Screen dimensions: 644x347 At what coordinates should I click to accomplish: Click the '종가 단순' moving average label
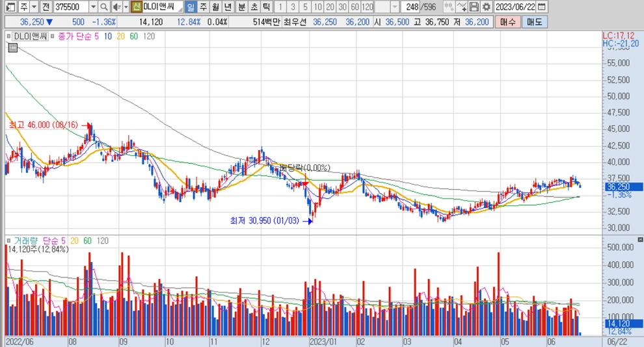pyautogui.click(x=75, y=36)
